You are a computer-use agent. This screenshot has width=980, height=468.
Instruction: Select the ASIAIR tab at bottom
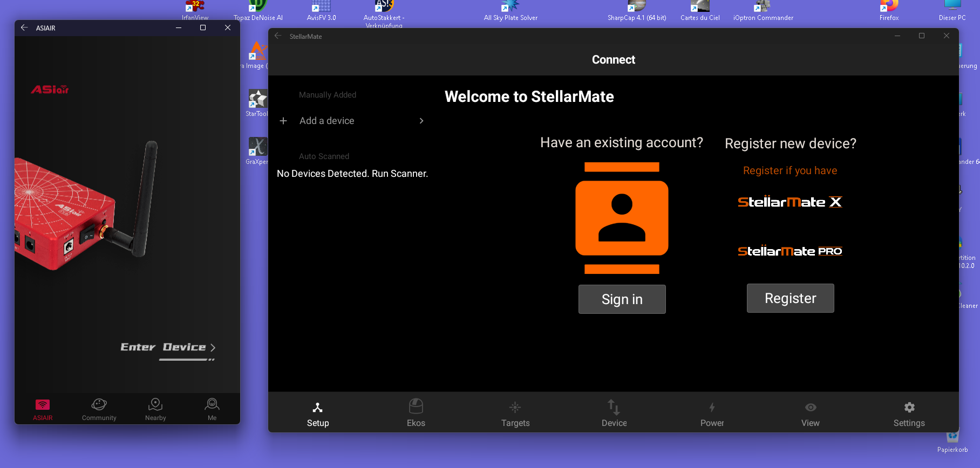tap(43, 410)
